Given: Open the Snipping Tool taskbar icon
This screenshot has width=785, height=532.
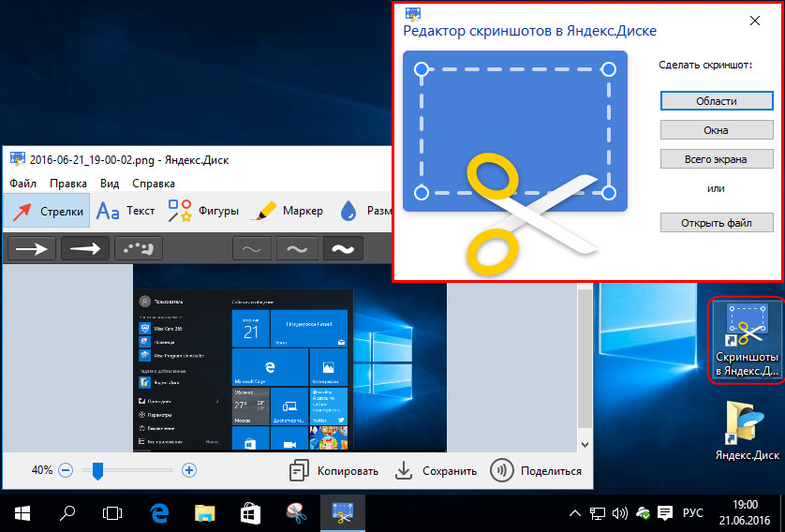Looking at the screenshot, I should pyautogui.click(x=296, y=513).
